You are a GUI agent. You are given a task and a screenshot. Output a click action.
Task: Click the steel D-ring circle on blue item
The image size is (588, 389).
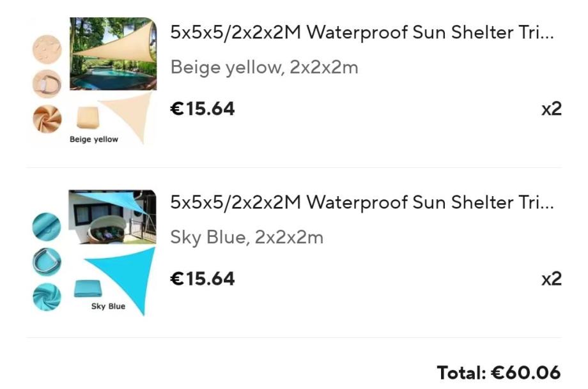[x=47, y=261]
